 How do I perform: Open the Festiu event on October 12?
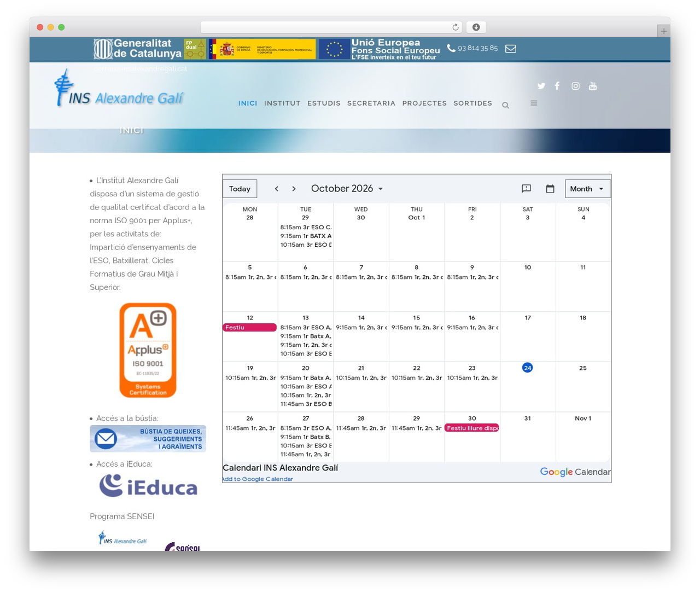click(x=249, y=328)
